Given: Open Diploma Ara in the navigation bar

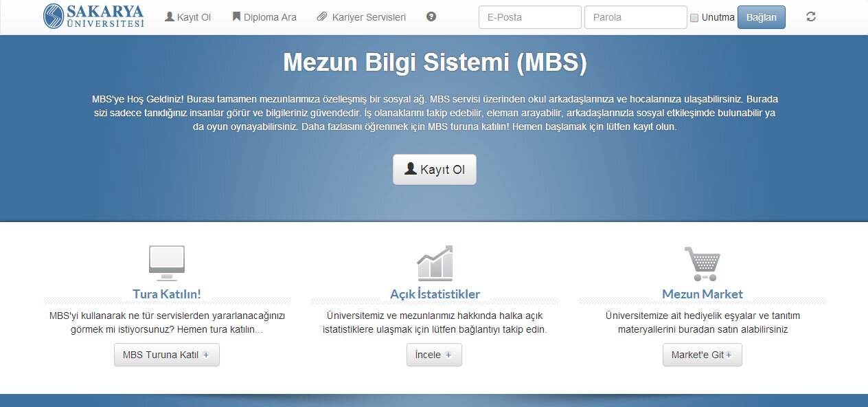Looking at the screenshot, I should 264,17.
